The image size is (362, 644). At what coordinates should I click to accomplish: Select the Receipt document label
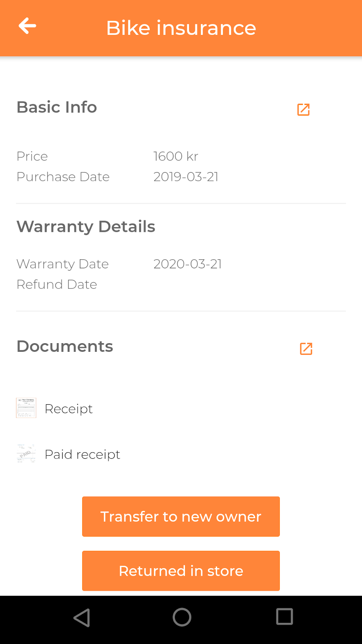(x=68, y=409)
